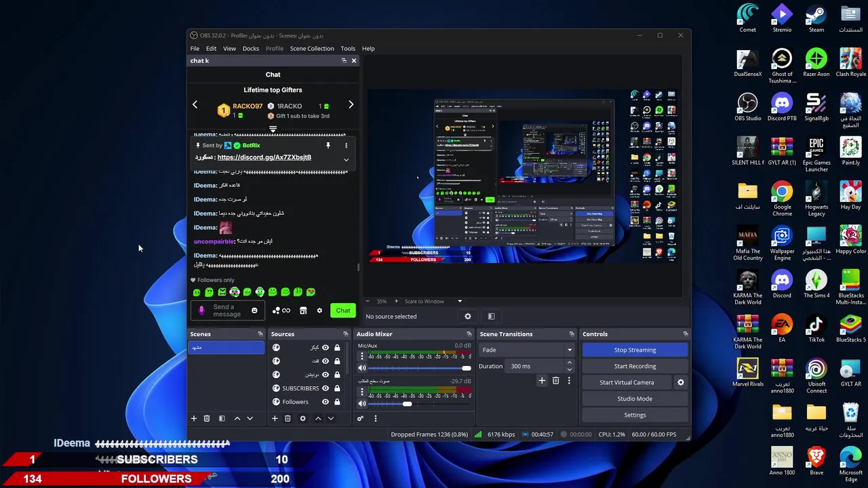Open Discord PTB desktop shortcut
Image resolution: width=868 pixels, height=488 pixels.
(782, 107)
